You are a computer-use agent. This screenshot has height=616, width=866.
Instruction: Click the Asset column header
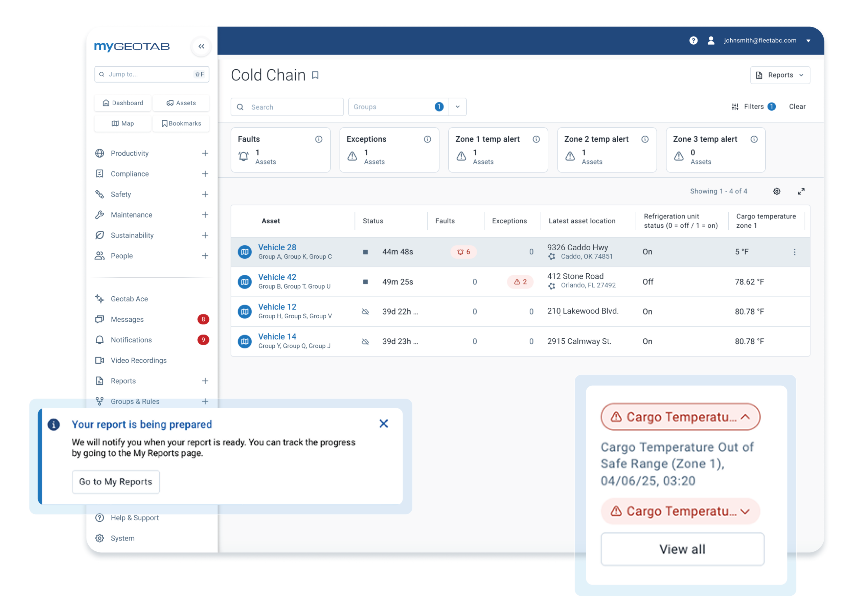[x=271, y=221]
